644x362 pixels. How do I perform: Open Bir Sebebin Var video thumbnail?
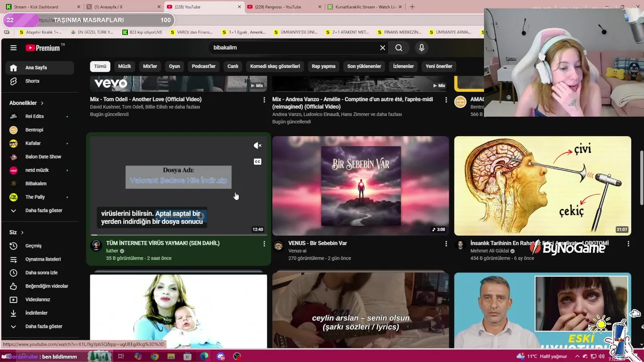click(x=361, y=186)
